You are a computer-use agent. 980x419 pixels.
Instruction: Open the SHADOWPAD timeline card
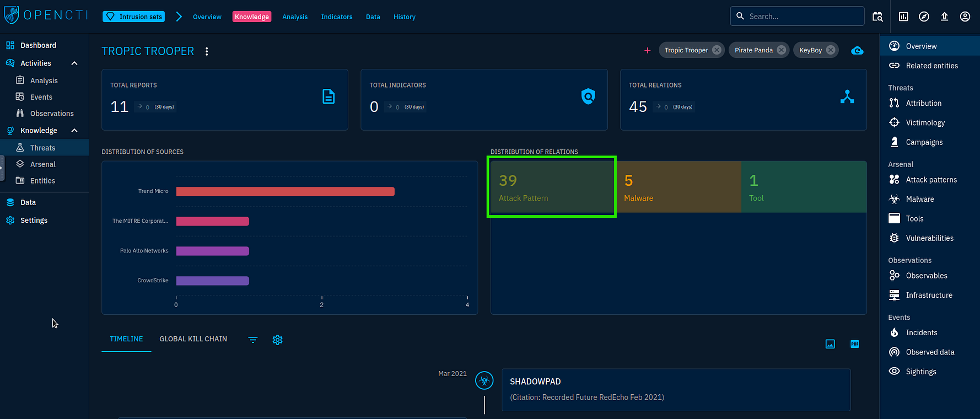[x=676, y=390]
